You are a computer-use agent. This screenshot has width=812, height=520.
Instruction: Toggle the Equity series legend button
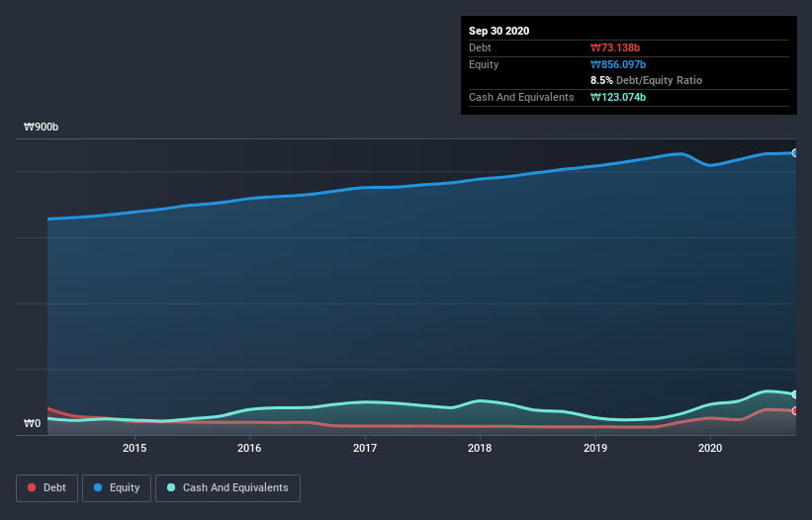pos(117,488)
